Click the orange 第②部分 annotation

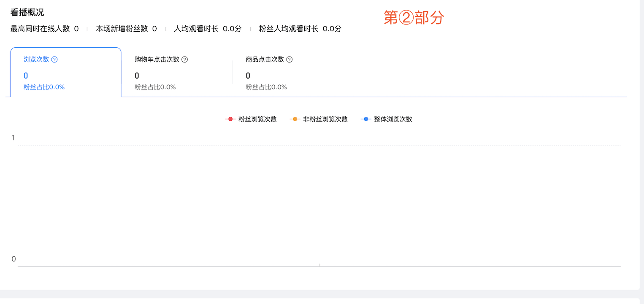click(x=414, y=18)
